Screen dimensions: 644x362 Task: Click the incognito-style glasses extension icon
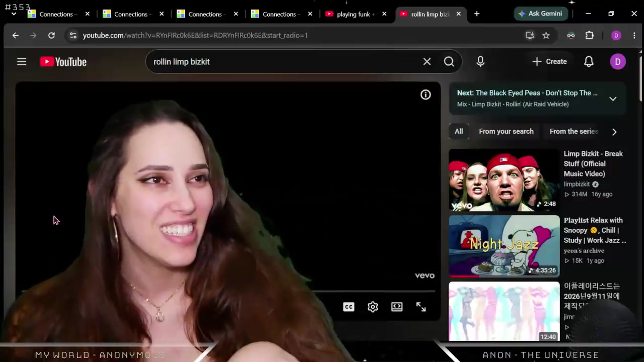point(571,35)
